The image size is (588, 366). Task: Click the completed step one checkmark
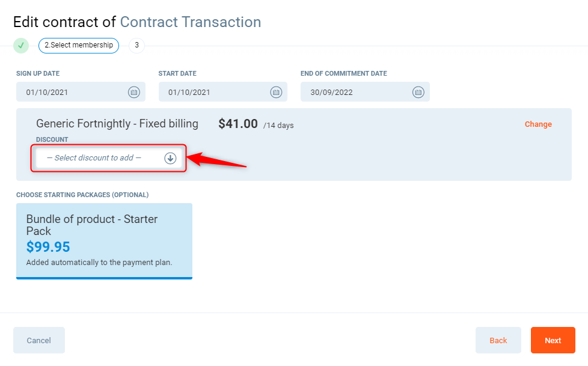pyautogui.click(x=21, y=45)
